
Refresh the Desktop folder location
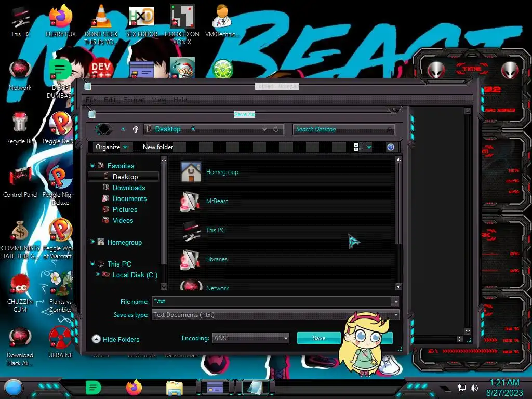tap(276, 129)
